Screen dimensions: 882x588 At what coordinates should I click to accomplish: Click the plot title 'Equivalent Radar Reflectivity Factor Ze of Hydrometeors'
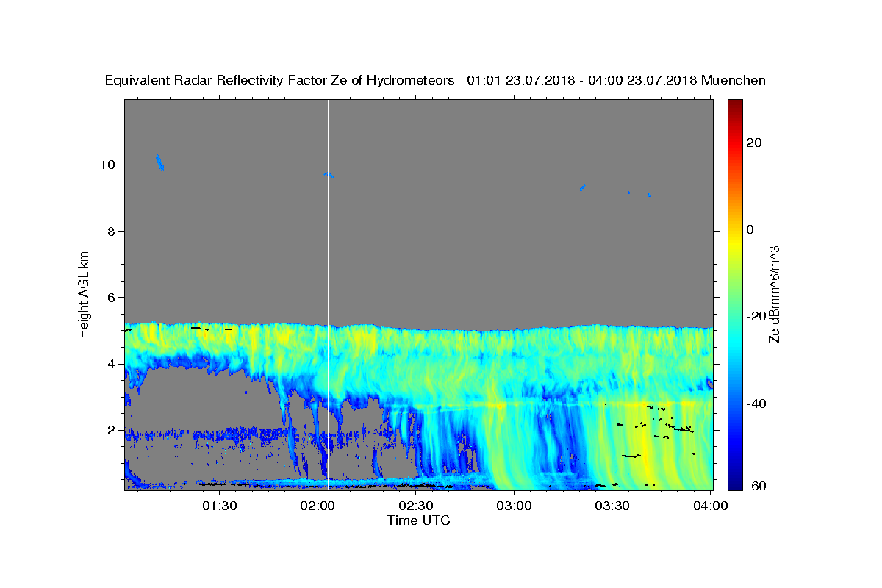tap(279, 81)
